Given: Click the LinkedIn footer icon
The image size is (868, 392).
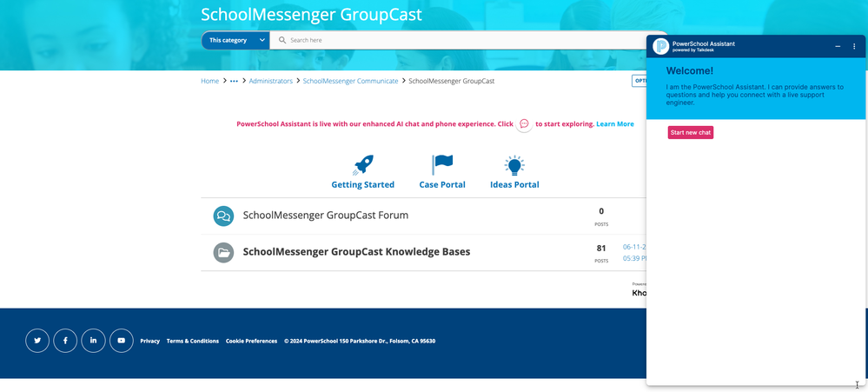Looking at the screenshot, I should pos(94,341).
